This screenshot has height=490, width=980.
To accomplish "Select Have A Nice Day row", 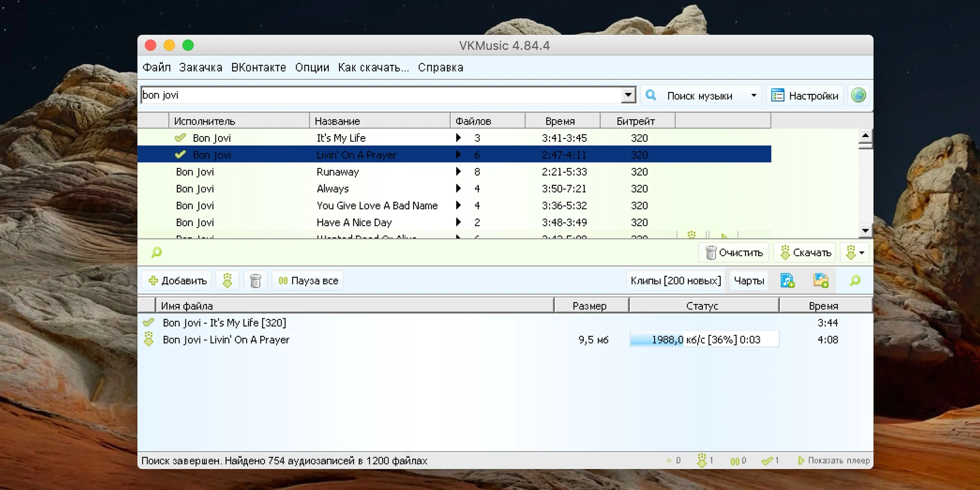I will tap(454, 222).
